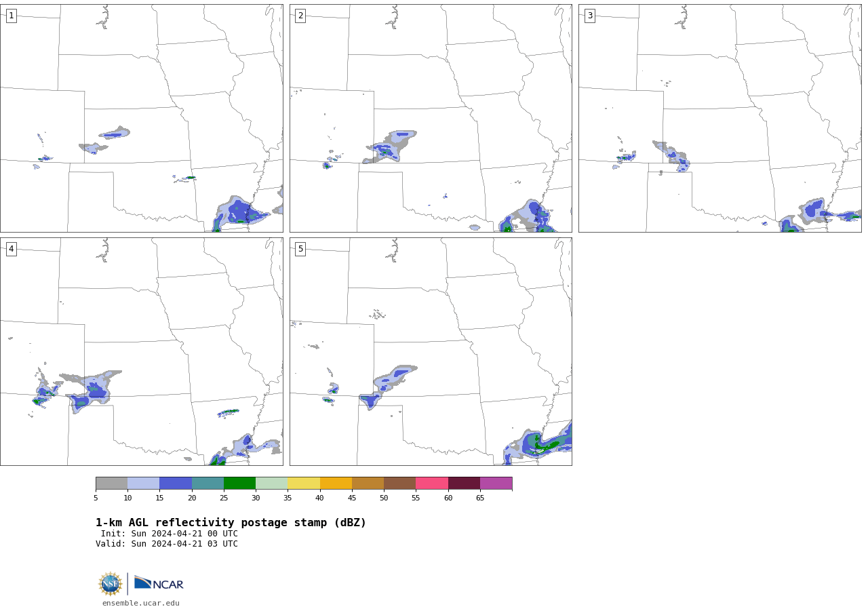Click the panel number 3 label
This screenshot has width=868, height=611.
pyautogui.click(x=589, y=16)
